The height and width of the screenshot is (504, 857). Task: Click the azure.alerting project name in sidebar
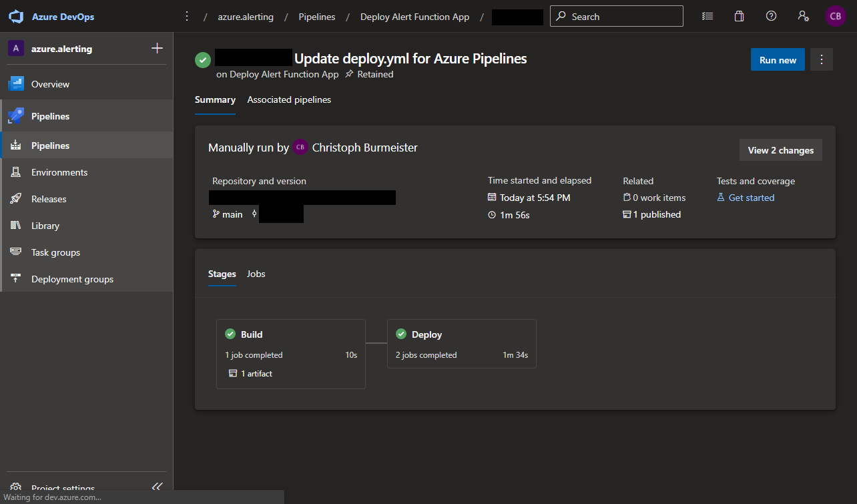point(62,49)
